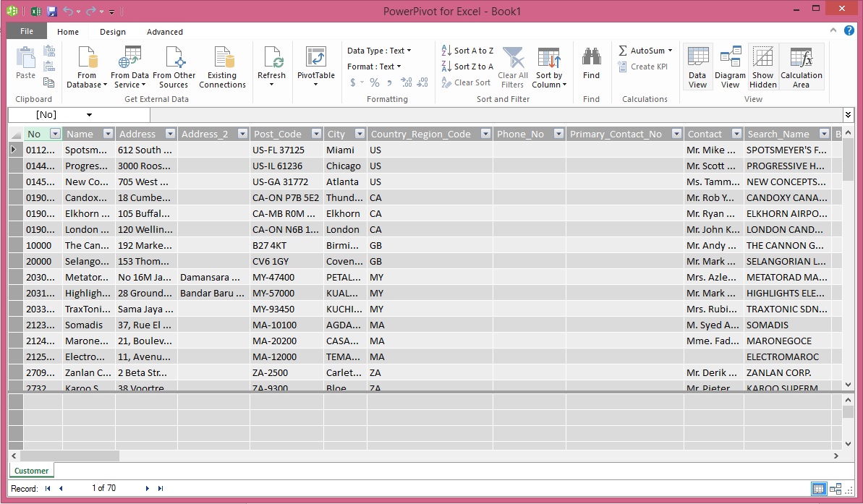
Task: Click the Percentage formatting icon
Action: [373, 82]
